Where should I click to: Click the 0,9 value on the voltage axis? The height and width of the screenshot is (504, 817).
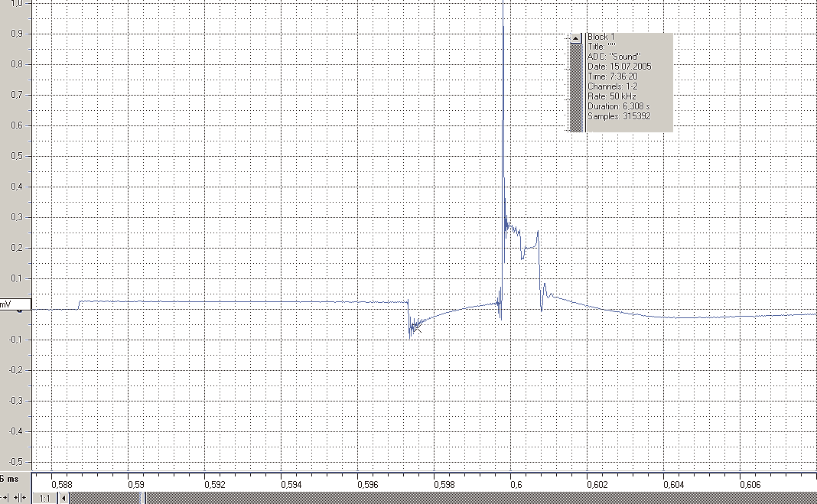[17, 34]
